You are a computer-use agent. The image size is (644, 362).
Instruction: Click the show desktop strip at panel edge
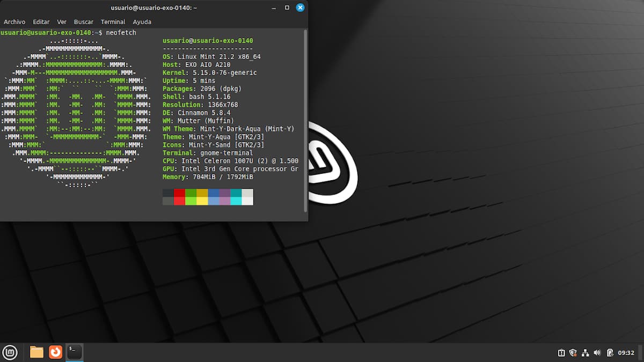pyautogui.click(x=641, y=352)
